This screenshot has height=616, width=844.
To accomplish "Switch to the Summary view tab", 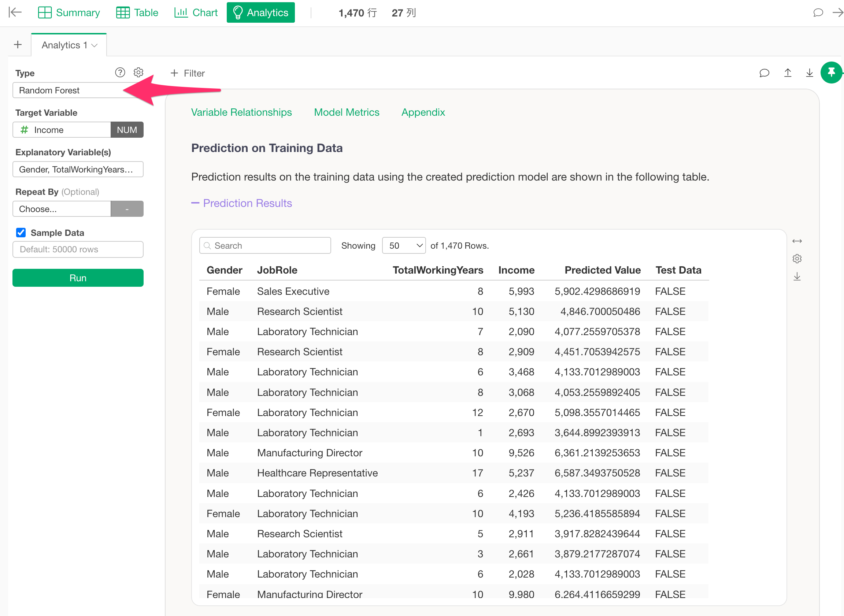I will click(x=69, y=13).
